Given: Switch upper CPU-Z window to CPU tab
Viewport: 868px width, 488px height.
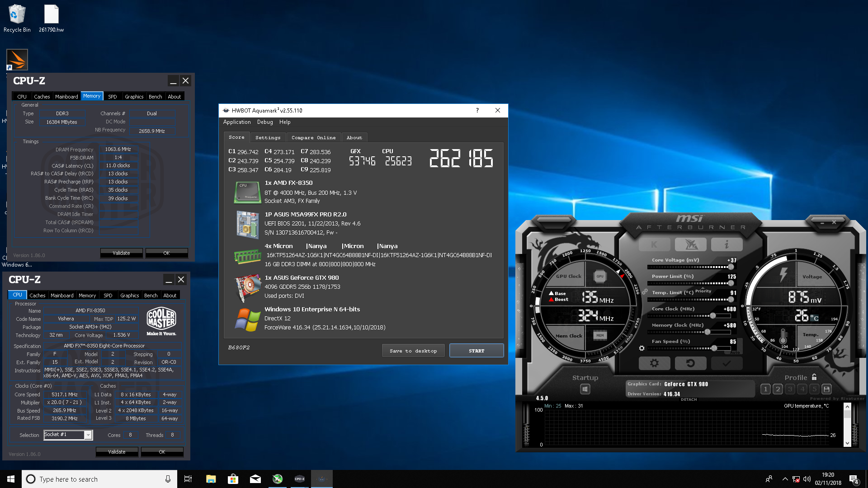Looking at the screenshot, I should coord(22,96).
